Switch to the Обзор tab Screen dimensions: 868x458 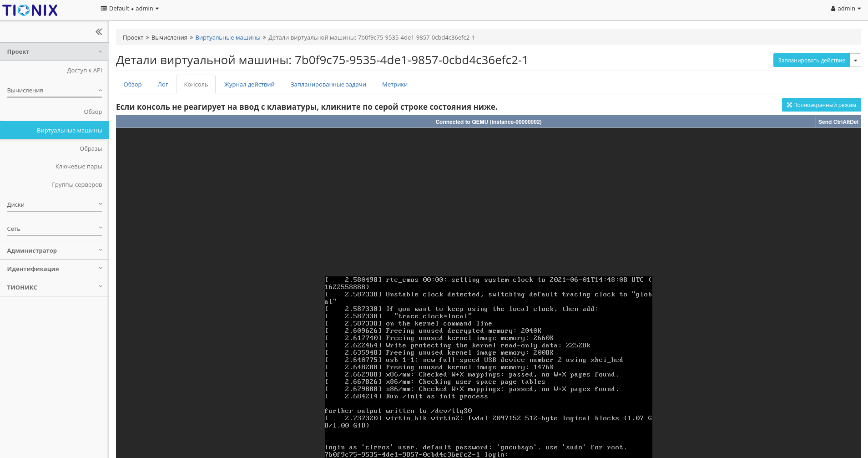point(132,85)
